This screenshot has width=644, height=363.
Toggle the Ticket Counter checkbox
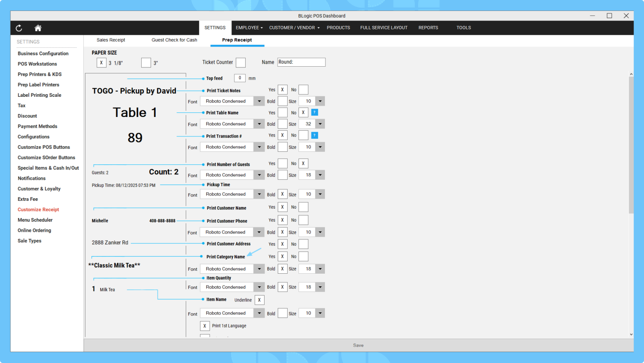(241, 62)
